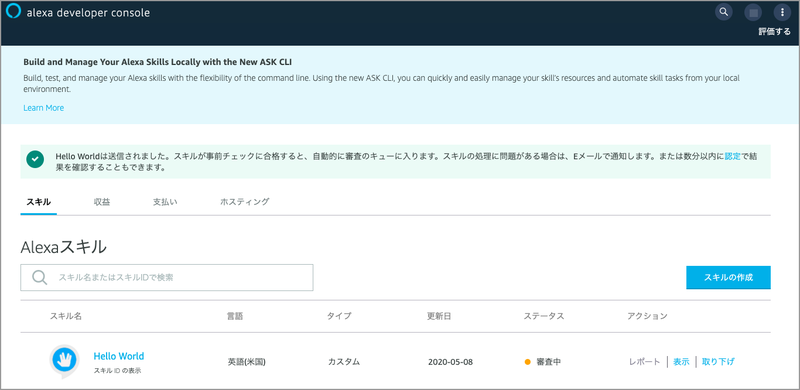Click the magnifier icon in skill search box
Viewport: 800px width, 390px height.
39,277
